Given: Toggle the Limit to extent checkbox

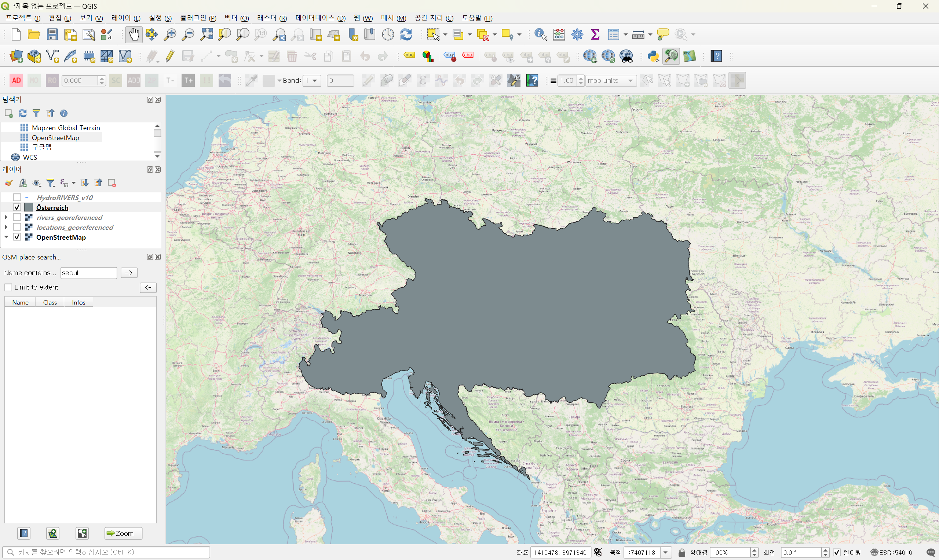Looking at the screenshot, I should click(8, 288).
